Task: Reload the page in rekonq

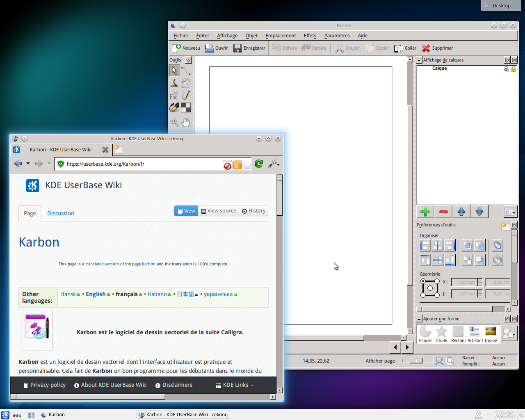Action: (x=259, y=164)
